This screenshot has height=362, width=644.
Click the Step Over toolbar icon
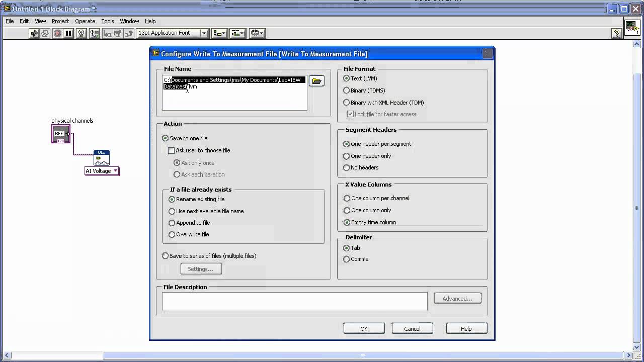[x=118, y=33]
